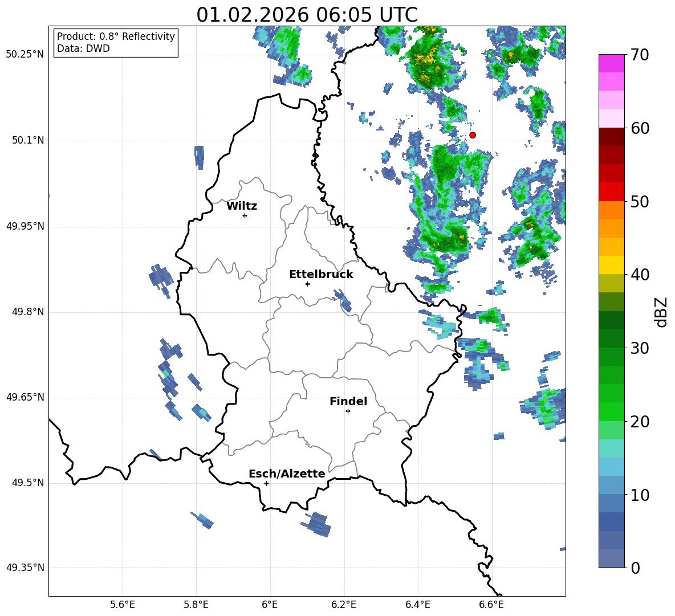The width and height of the screenshot is (675, 616).
Task: Click the Wiltz station cross marker
Action: [245, 215]
